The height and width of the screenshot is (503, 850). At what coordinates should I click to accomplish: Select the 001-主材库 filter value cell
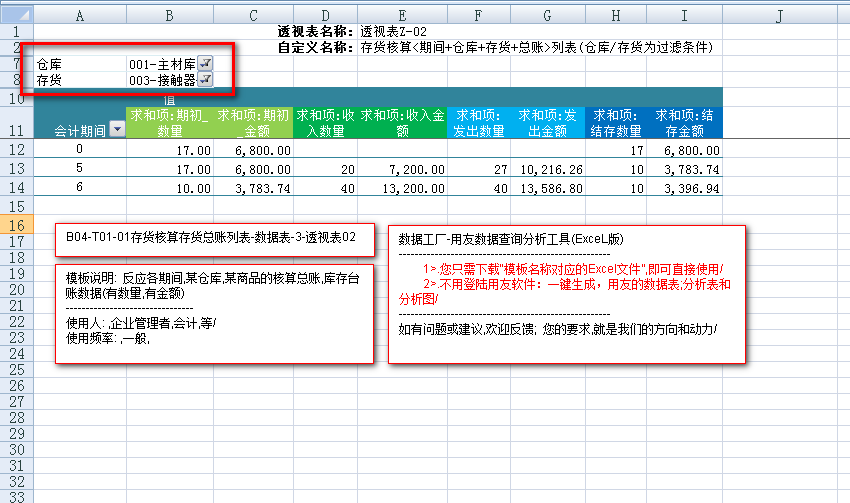[x=160, y=63]
